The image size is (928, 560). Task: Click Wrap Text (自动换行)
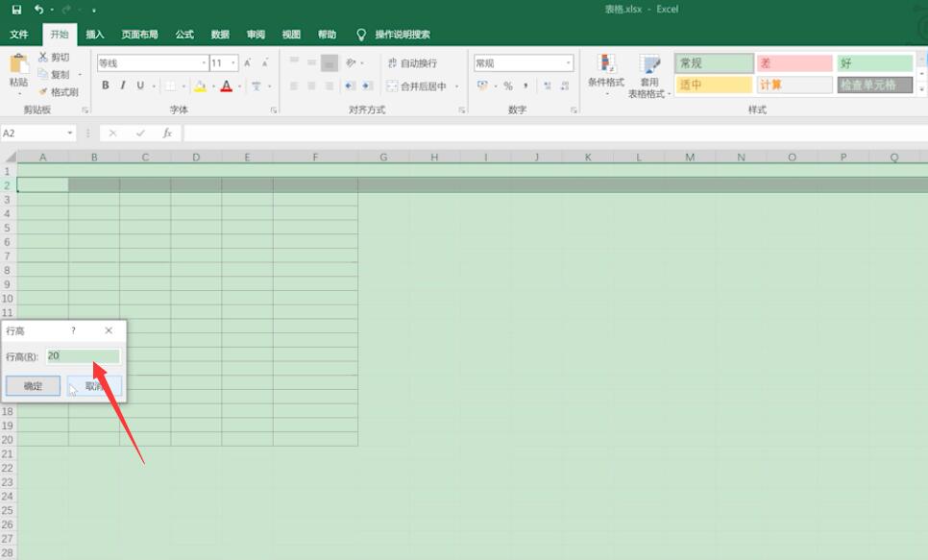coord(412,62)
